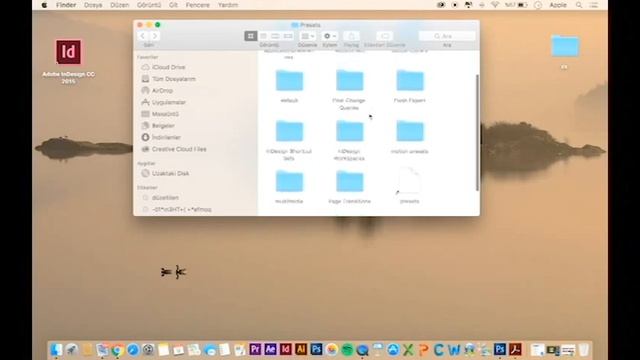Open the Düzen menu
The height and width of the screenshot is (360, 640).
pos(120,5)
